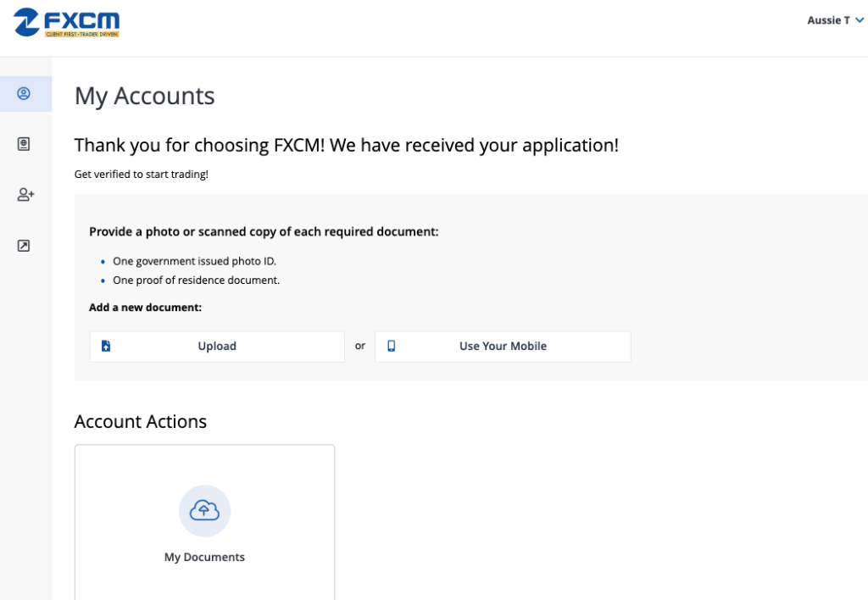
Task: Open the external link icon in sidebar
Action: pyautogui.click(x=25, y=245)
